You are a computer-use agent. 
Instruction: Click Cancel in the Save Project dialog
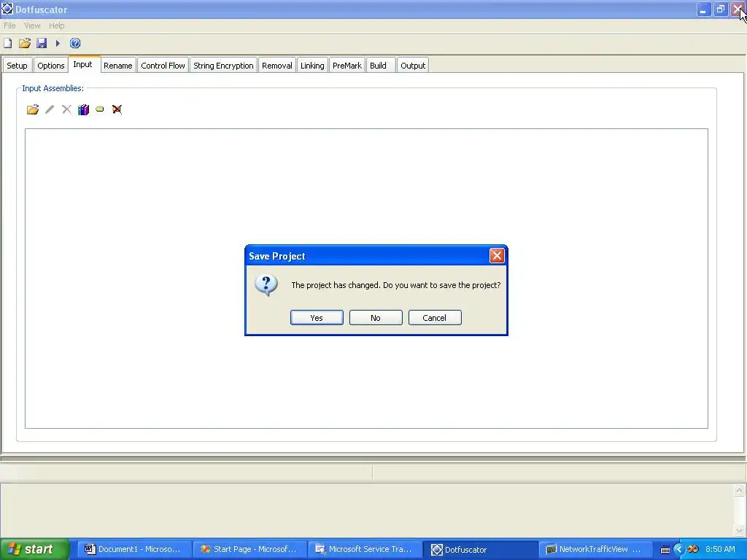pos(435,318)
